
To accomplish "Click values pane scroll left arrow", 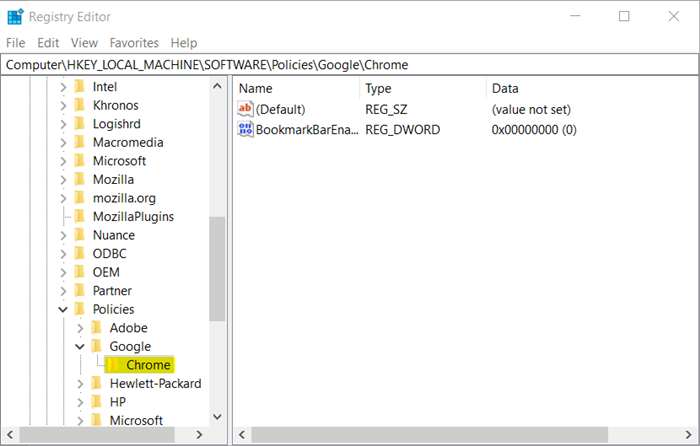I will pos(242,435).
